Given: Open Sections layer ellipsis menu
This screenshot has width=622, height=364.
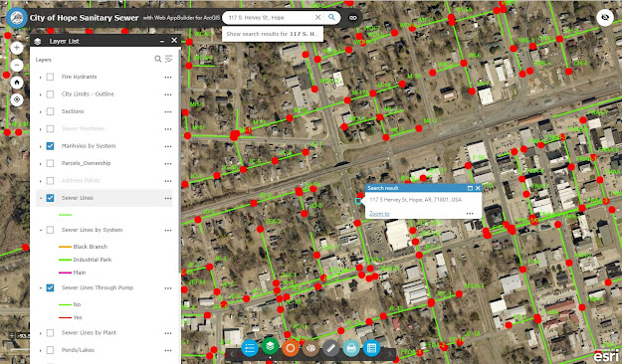Looking at the screenshot, I should coord(168,111).
